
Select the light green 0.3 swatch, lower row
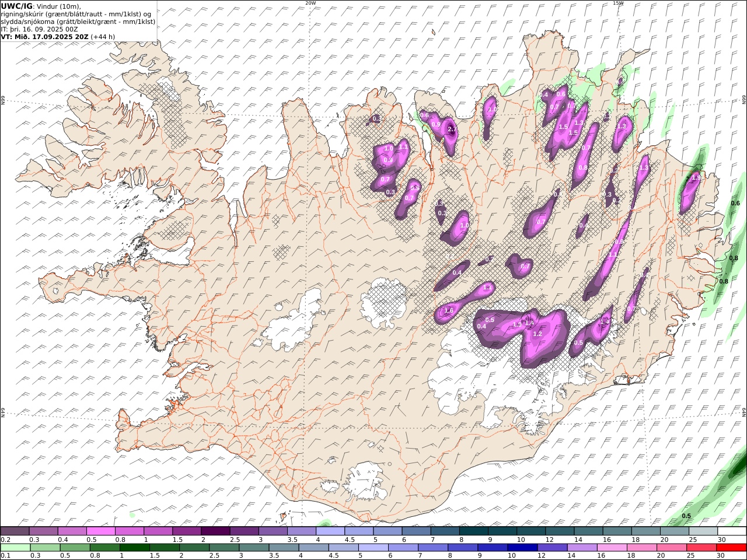coord(45,547)
